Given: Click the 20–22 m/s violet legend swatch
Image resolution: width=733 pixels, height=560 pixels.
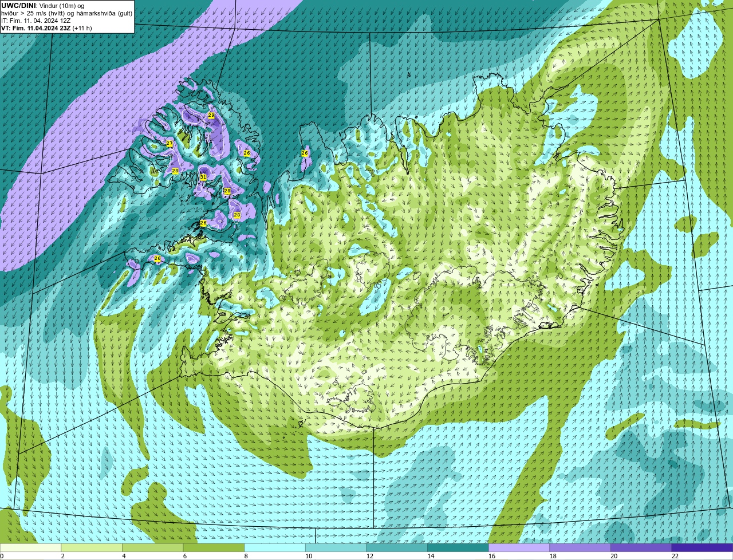Looking at the screenshot, I should [641, 547].
